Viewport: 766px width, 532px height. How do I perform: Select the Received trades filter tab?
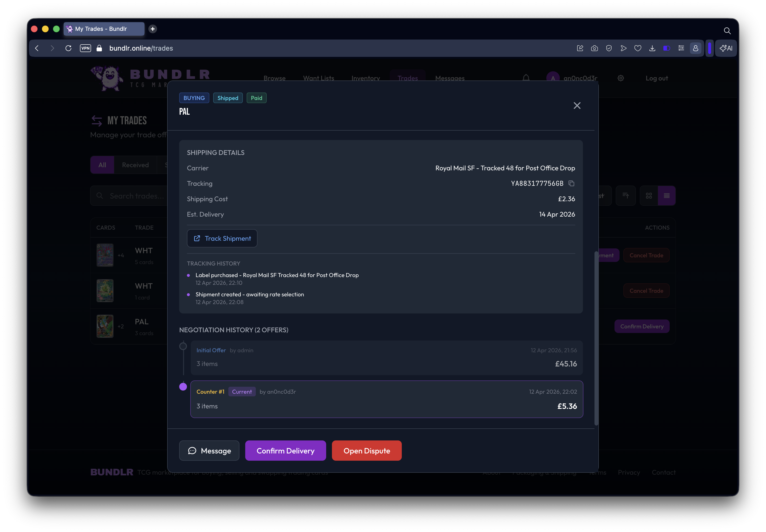(x=135, y=165)
